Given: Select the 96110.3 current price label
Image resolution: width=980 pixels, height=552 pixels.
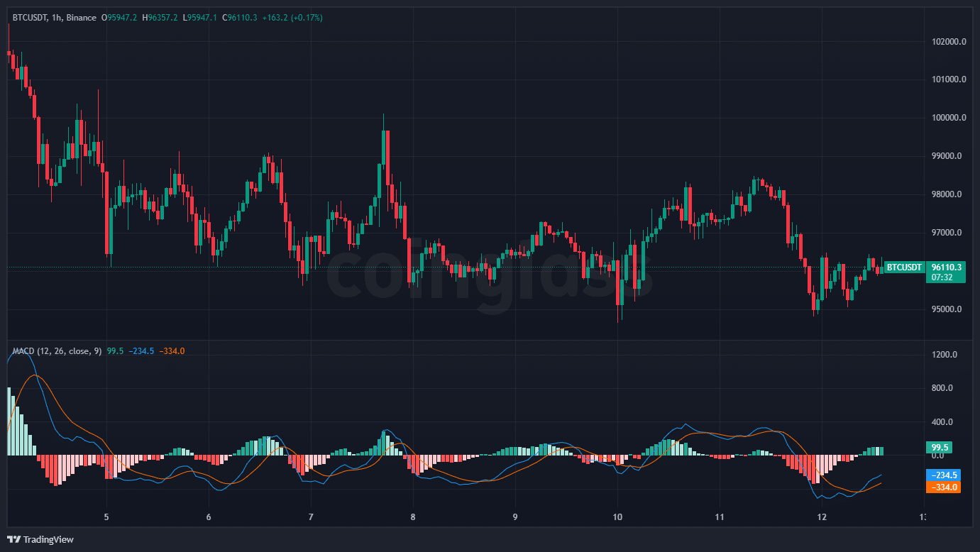Looking at the screenshot, I should point(946,267).
